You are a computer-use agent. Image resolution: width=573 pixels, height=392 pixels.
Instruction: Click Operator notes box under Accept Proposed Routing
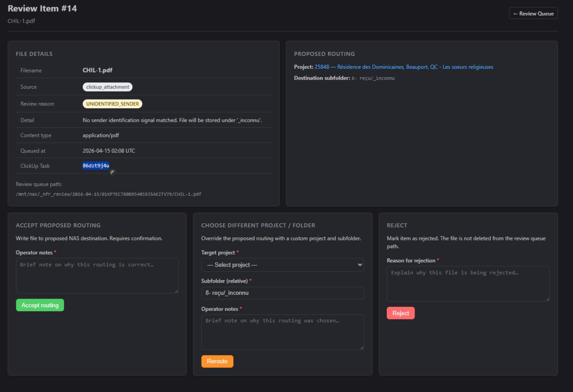pyautogui.click(x=97, y=275)
